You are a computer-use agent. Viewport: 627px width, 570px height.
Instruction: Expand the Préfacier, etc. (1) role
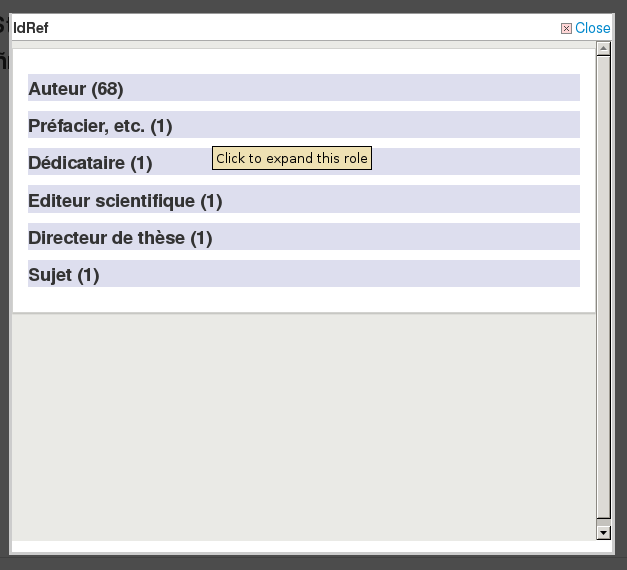(x=100, y=126)
